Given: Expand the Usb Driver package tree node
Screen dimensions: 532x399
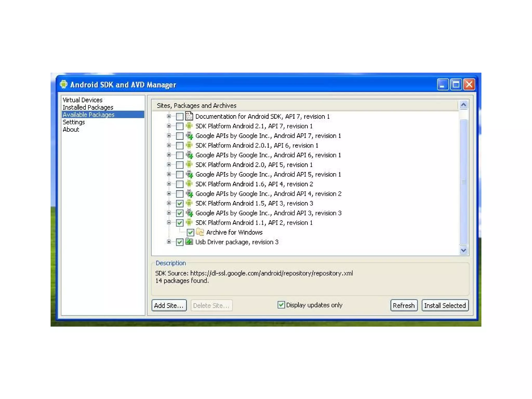Looking at the screenshot, I should click(169, 242).
